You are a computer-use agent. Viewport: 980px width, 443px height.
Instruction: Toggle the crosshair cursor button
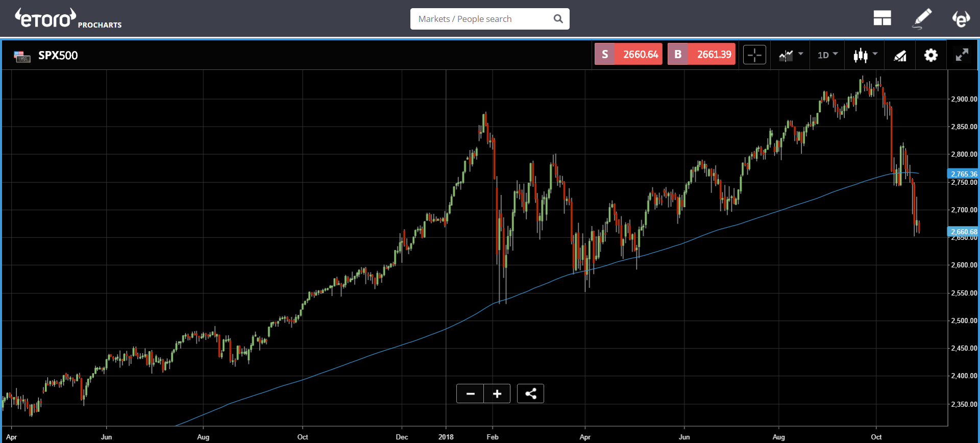tap(754, 55)
